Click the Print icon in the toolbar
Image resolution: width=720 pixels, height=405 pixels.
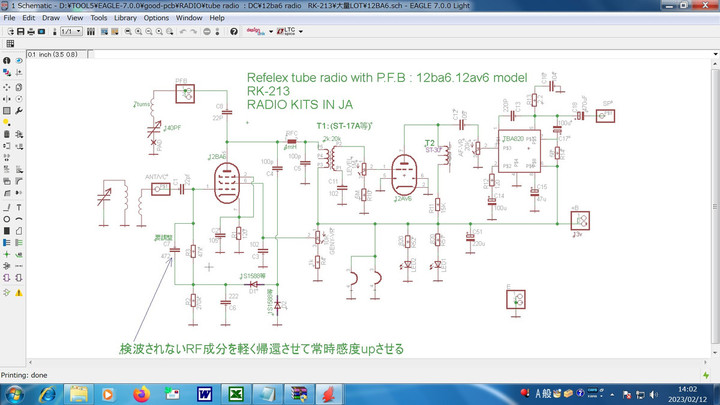[x=33, y=31]
